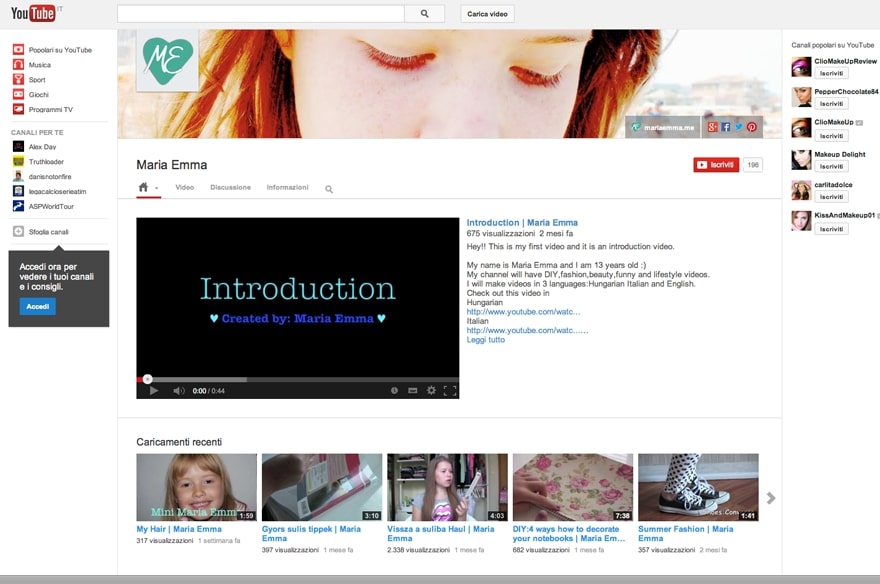Expand the home tab dropdown arrow
The height and width of the screenshot is (584, 880).
pos(156,188)
